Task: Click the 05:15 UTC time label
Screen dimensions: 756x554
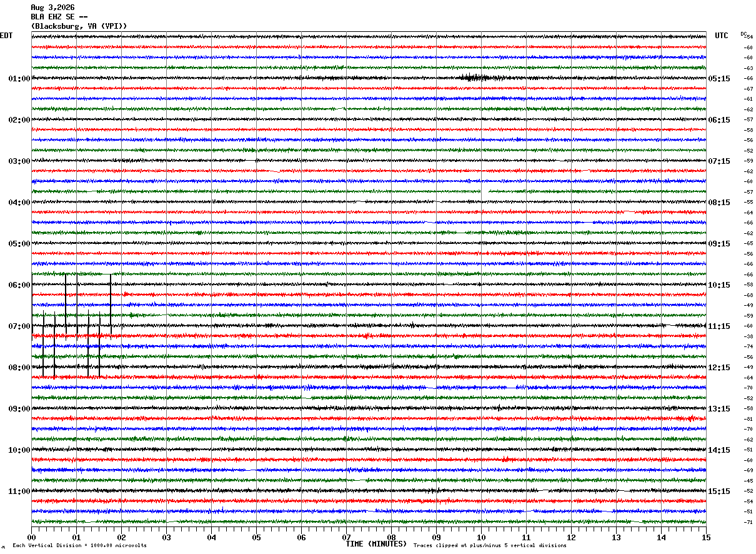Action: [719, 79]
